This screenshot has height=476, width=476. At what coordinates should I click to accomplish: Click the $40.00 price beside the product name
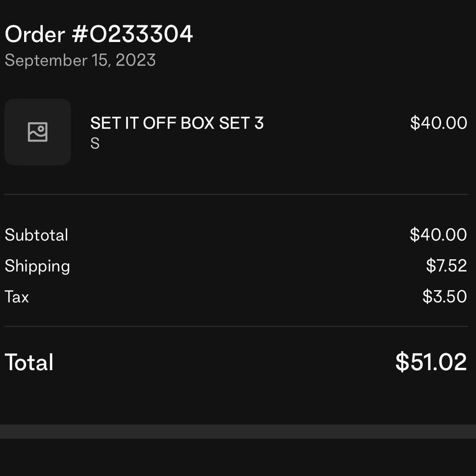tap(438, 123)
